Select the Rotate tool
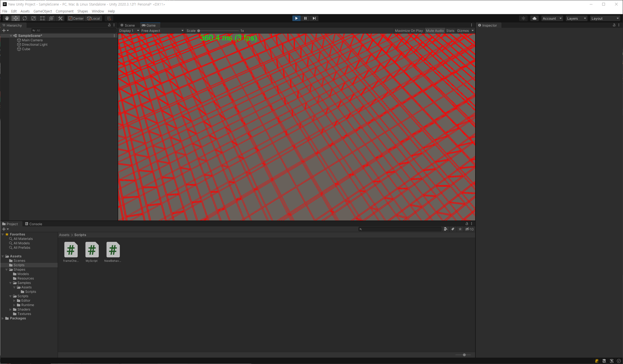The width and height of the screenshot is (623, 364). point(25,18)
